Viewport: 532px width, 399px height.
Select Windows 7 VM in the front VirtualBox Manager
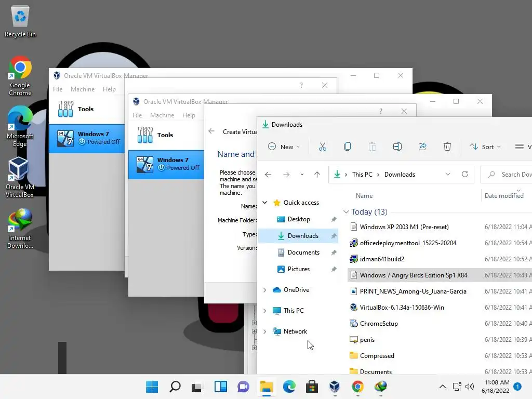point(166,164)
